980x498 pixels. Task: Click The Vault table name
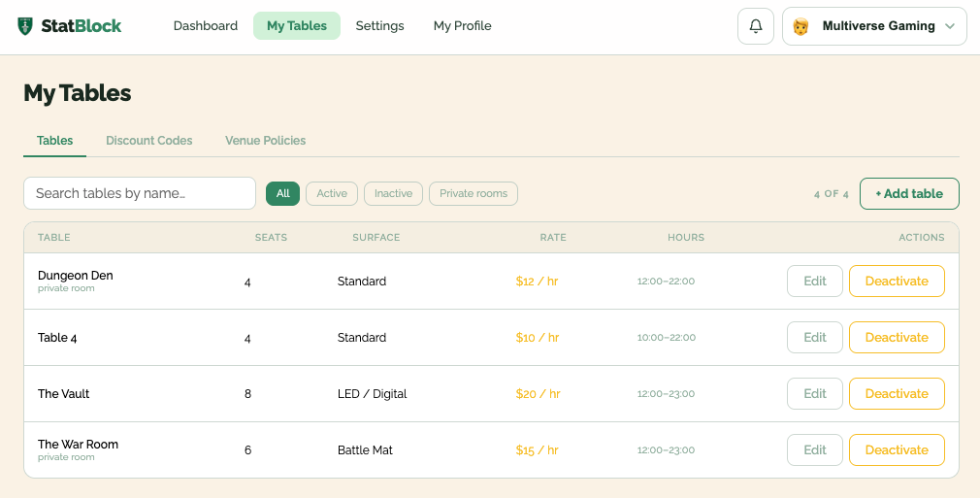point(64,393)
